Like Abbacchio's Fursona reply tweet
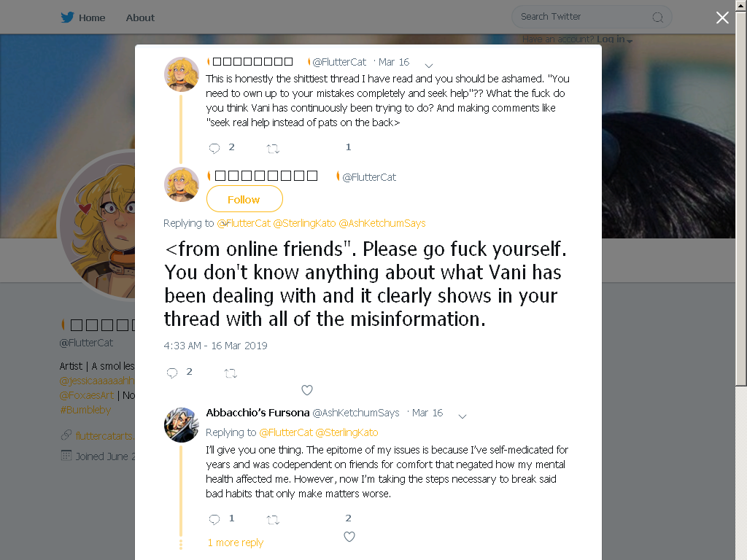This screenshot has width=747, height=560. [x=349, y=537]
